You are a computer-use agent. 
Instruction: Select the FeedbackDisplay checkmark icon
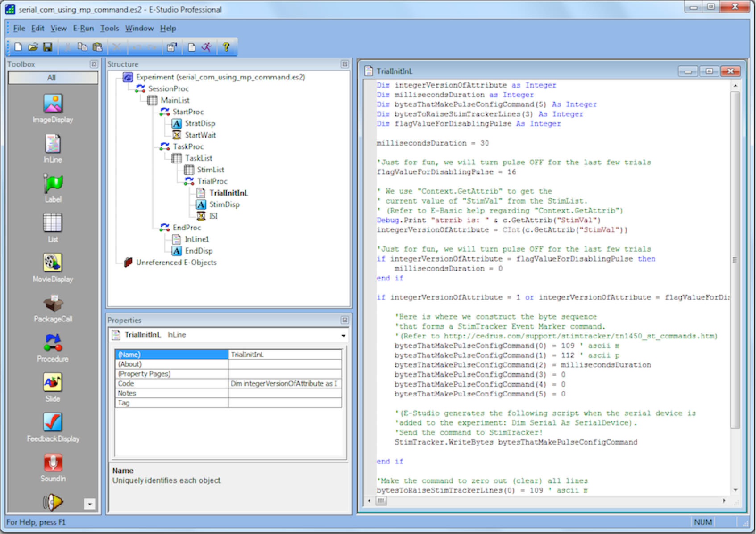click(53, 422)
